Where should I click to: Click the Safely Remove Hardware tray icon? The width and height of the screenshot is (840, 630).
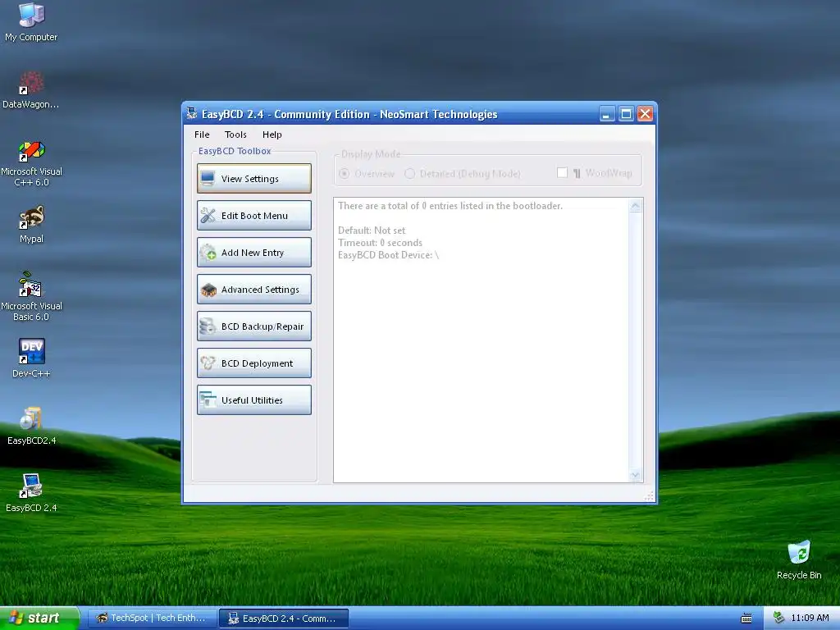coord(778,618)
